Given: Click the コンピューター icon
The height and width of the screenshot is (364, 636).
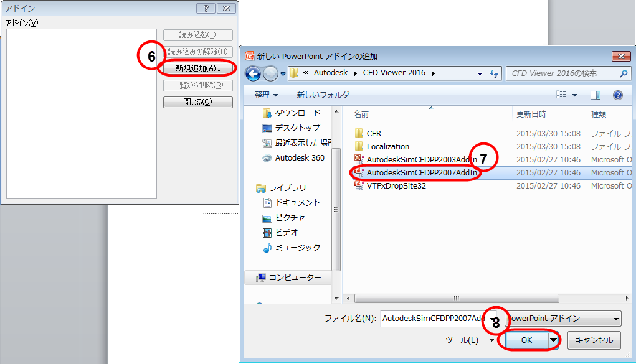Looking at the screenshot, I should tap(260, 278).
